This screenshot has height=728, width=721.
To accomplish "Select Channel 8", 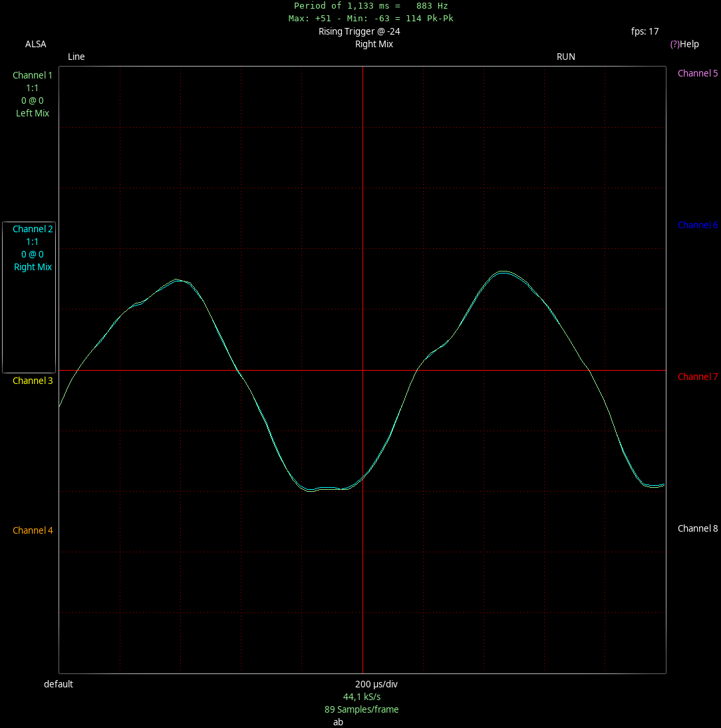I will (x=697, y=528).
